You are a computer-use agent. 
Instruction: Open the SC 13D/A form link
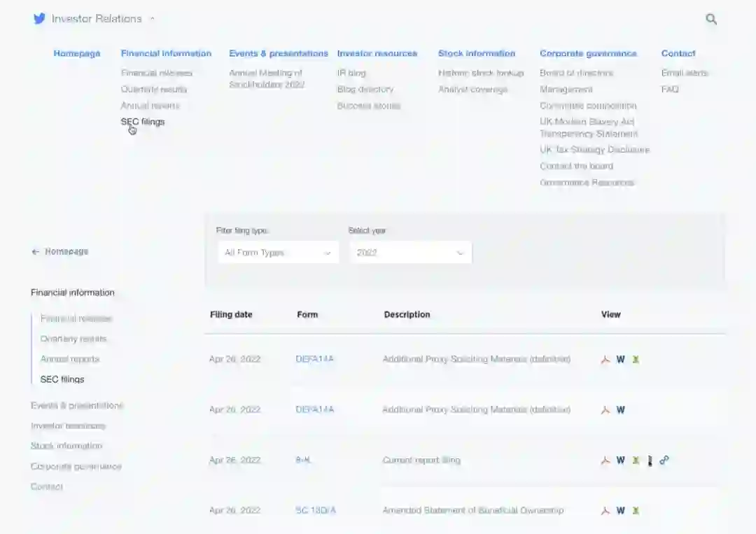tap(315, 511)
